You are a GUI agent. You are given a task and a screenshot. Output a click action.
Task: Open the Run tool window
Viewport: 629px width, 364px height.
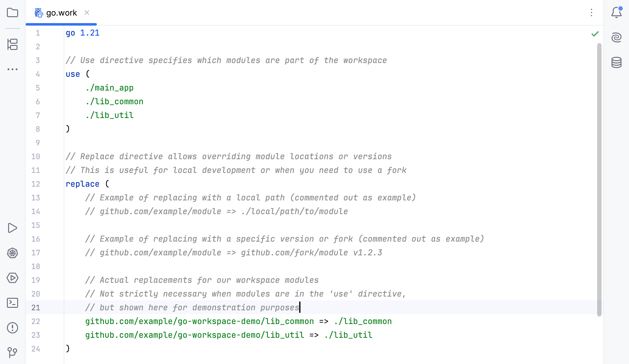tap(12, 228)
